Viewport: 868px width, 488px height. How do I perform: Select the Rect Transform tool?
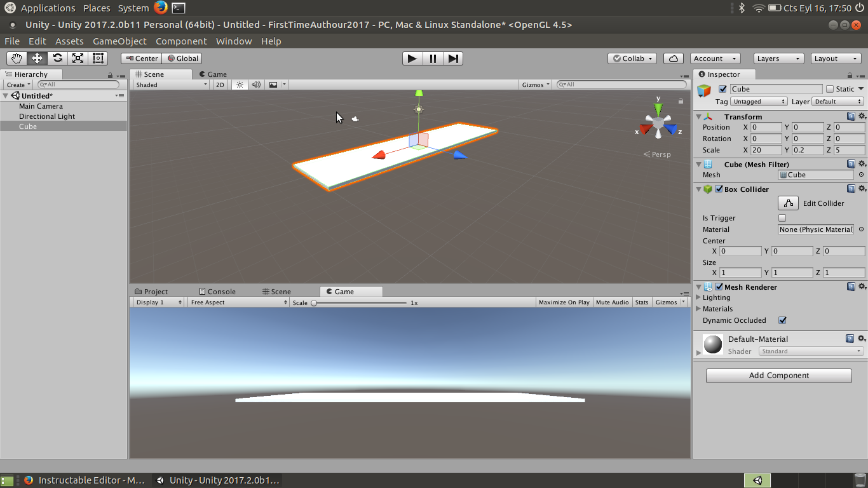[98, 58]
